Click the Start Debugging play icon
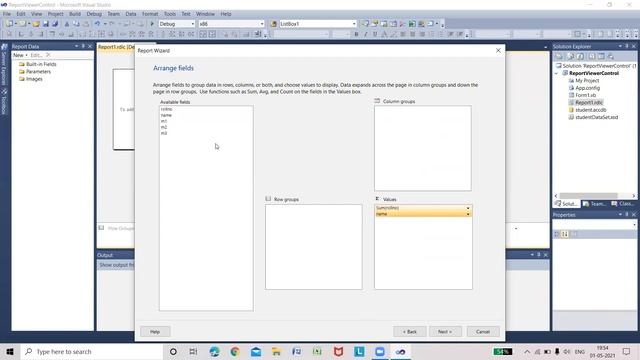Screen dimensions: 640x360 pos(152,24)
